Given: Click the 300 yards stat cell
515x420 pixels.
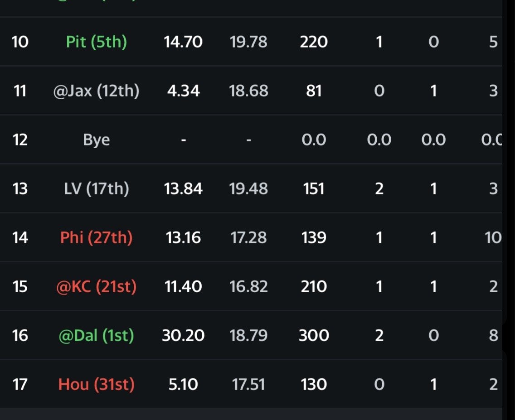Looking at the screenshot, I should 314,335.
